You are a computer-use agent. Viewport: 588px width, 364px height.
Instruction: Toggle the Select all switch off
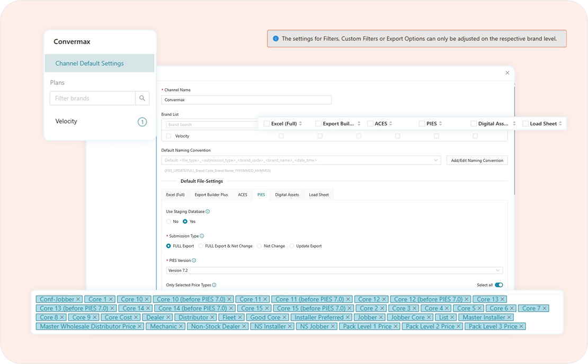click(498, 285)
